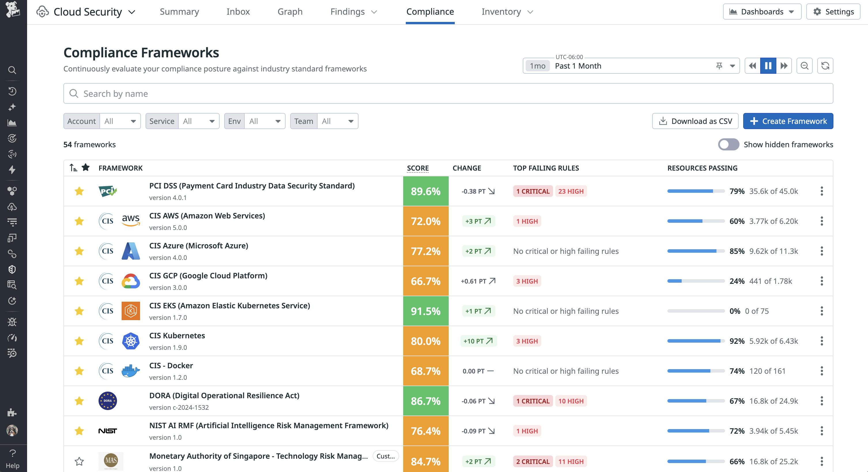Image resolution: width=868 pixels, height=472 pixels.
Task: Open the bug error tracking icon
Action: [12, 322]
